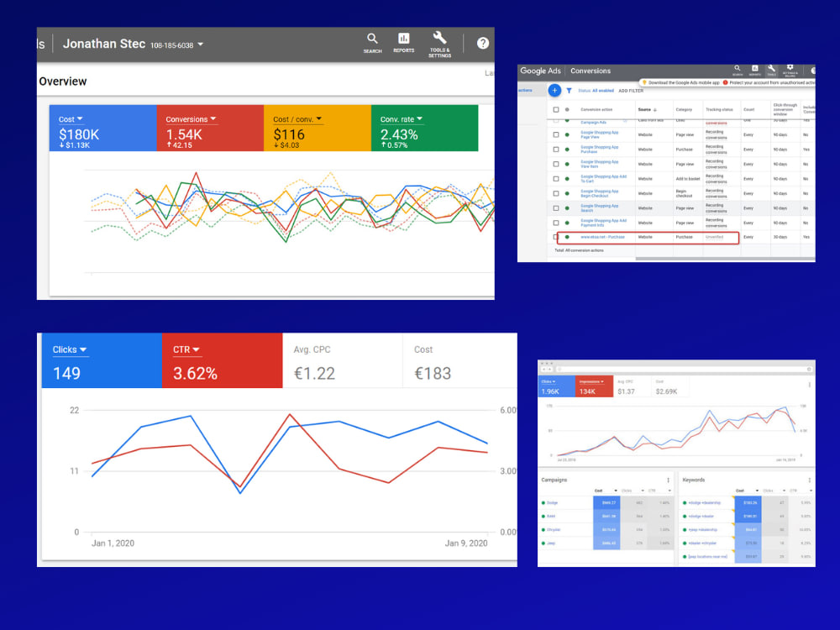This screenshot has width=840, height=630.
Task: Open the Impressions dropdown on the 134K card
Action: click(591, 381)
